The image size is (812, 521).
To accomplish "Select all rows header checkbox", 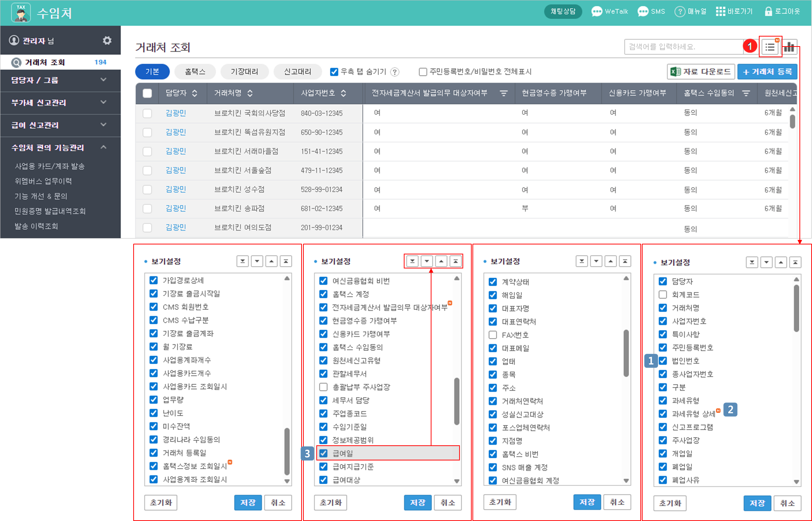I will coord(147,93).
